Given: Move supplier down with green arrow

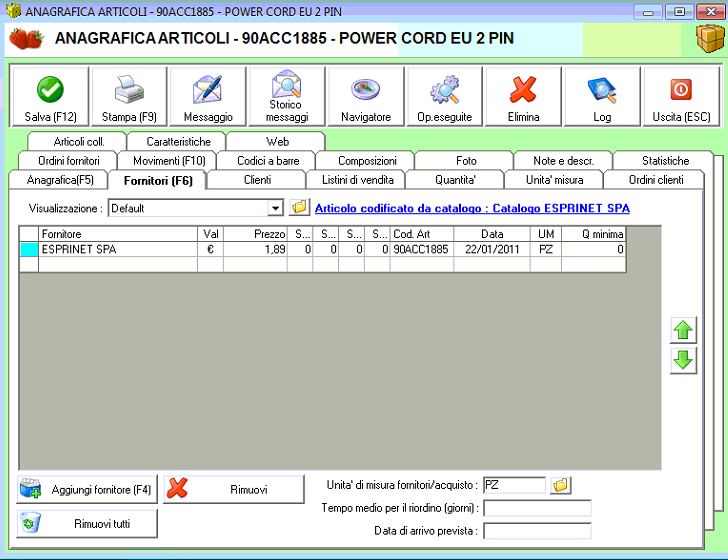Looking at the screenshot, I should [x=683, y=360].
